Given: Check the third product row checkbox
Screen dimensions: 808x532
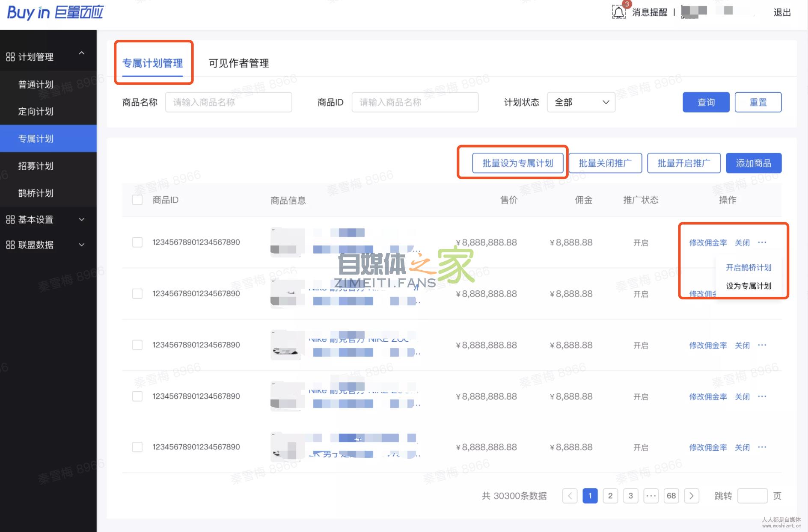Looking at the screenshot, I should 137,345.
